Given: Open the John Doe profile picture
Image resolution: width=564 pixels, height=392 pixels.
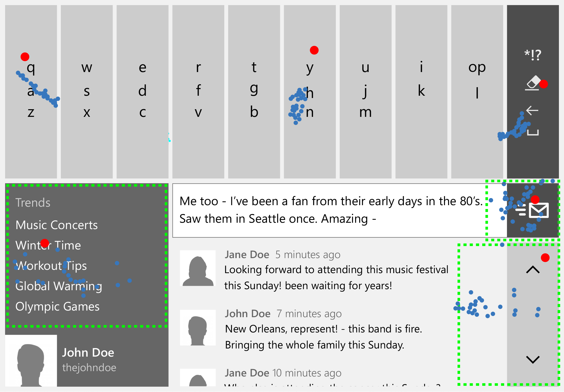Looking at the screenshot, I should [31, 361].
